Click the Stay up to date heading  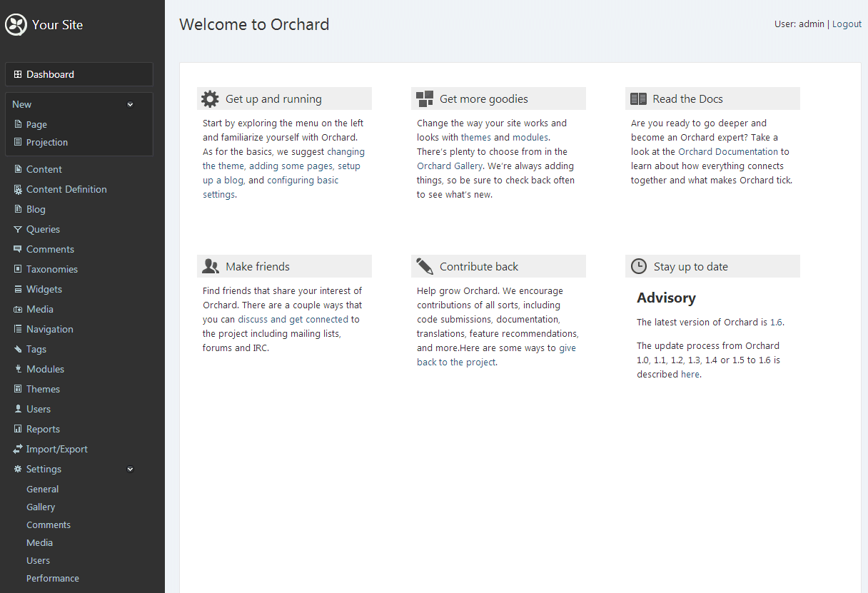[691, 266]
